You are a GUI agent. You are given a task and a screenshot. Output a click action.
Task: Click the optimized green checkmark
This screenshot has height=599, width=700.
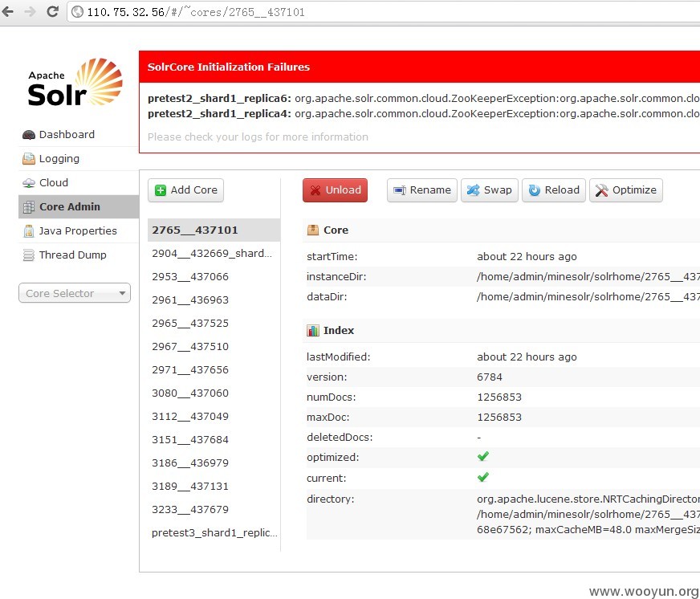[x=483, y=457]
